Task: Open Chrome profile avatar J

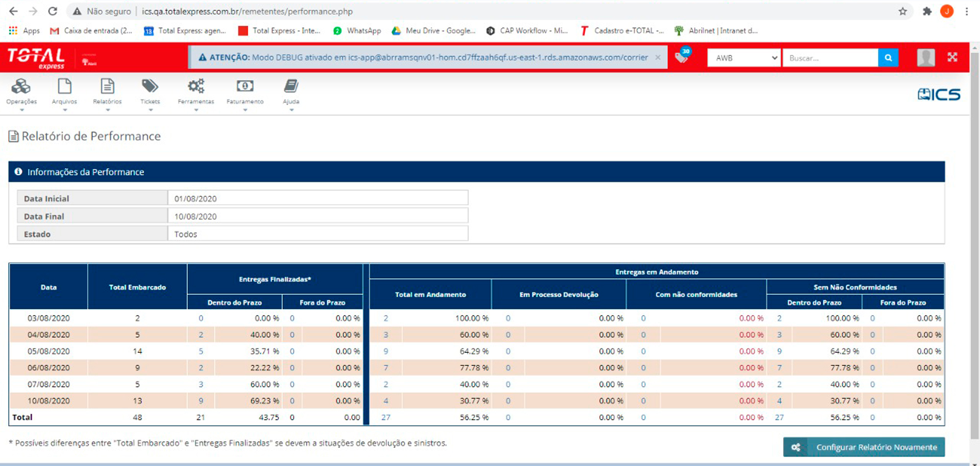Action: pyautogui.click(x=947, y=11)
